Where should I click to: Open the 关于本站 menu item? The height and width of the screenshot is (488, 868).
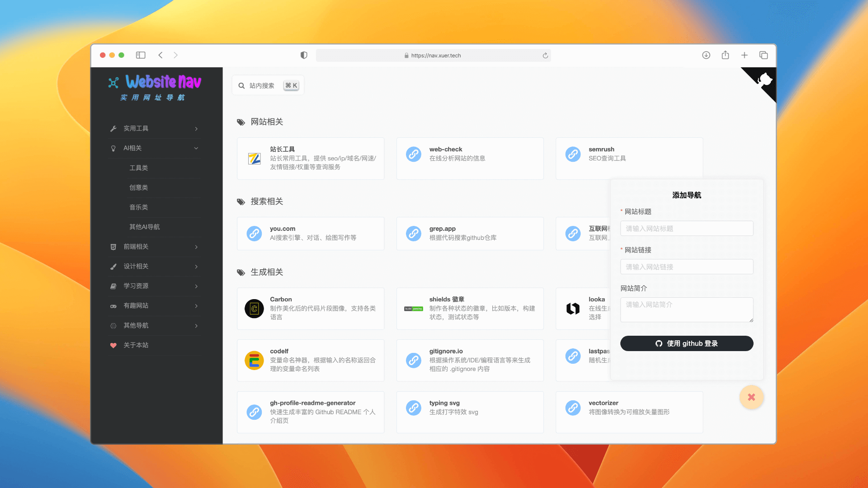[x=155, y=345]
